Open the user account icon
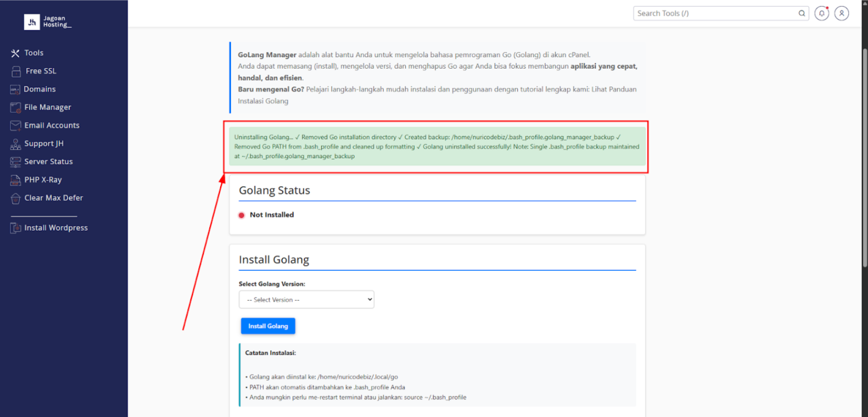Screen dimensions: 868x417 pyautogui.click(x=841, y=14)
